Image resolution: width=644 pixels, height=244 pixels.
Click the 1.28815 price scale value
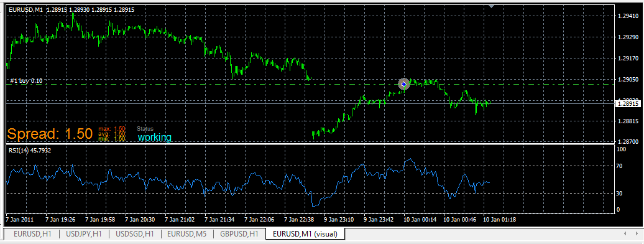click(x=628, y=121)
